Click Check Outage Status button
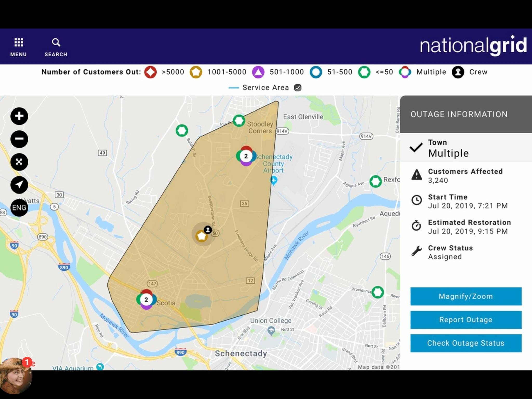 click(x=466, y=343)
